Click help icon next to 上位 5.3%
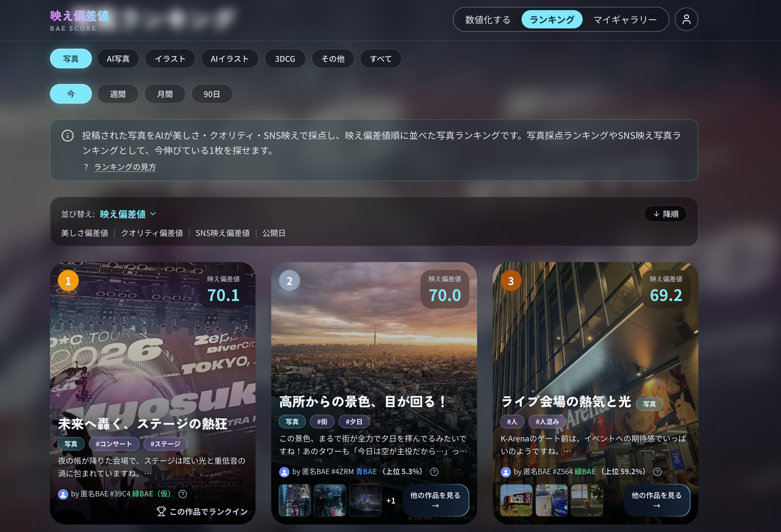781x532 pixels. (434, 472)
